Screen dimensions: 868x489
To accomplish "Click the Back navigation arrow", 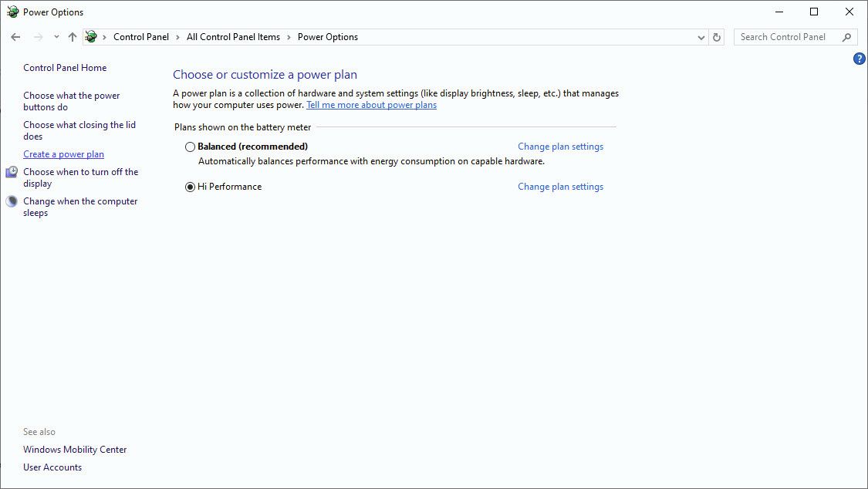I will click(15, 37).
